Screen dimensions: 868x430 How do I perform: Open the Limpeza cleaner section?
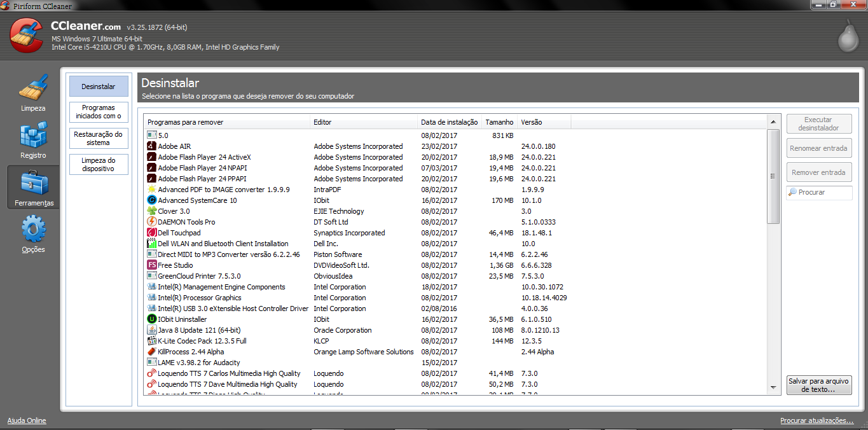[33, 93]
